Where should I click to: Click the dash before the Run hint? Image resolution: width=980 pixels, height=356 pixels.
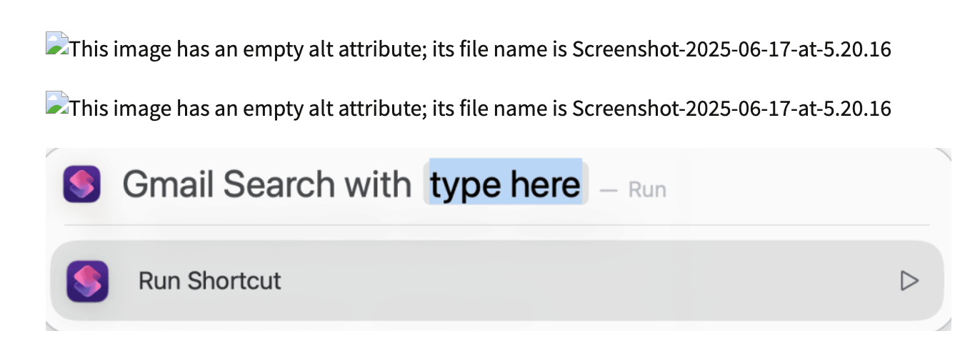(x=608, y=191)
